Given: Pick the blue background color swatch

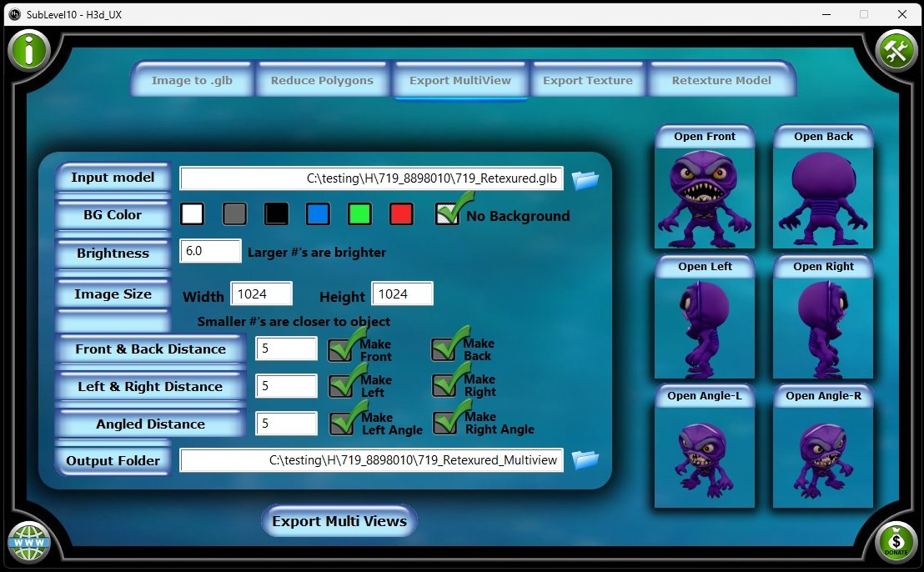Looking at the screenshot, I should [x=318, y=214].
